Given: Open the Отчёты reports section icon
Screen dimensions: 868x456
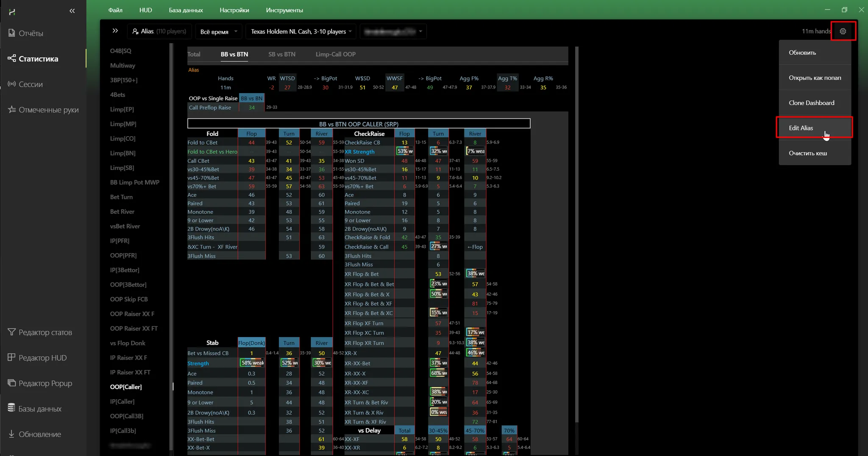Looking at the screenshot, I should [11, 33].
